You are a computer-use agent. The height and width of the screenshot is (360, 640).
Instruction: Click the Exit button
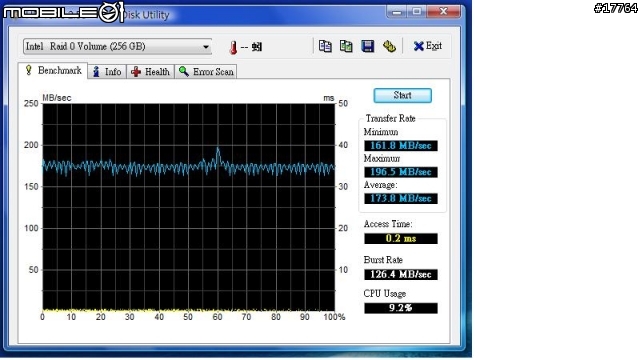pos(427,46)
